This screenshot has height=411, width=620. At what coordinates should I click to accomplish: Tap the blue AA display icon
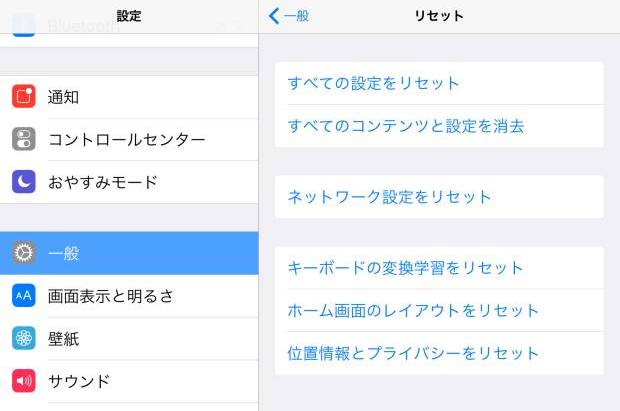24,295
